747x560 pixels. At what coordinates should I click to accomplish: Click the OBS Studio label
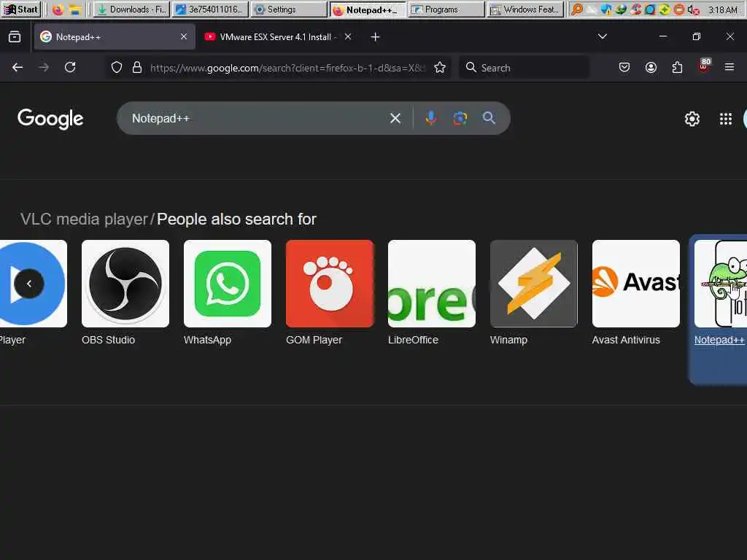pos(108,340)
